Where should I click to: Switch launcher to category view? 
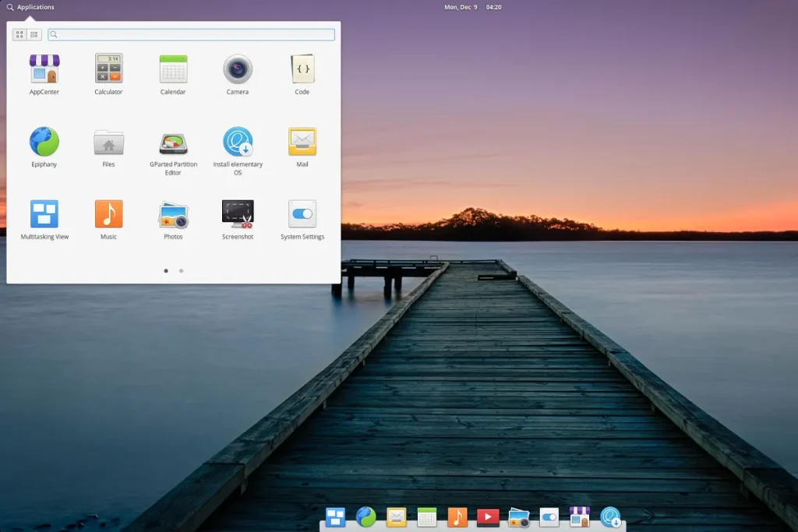(x=34, y=34)
